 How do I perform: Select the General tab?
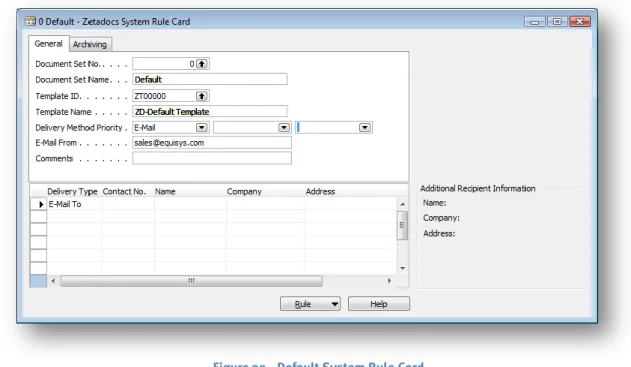[49, 43]
